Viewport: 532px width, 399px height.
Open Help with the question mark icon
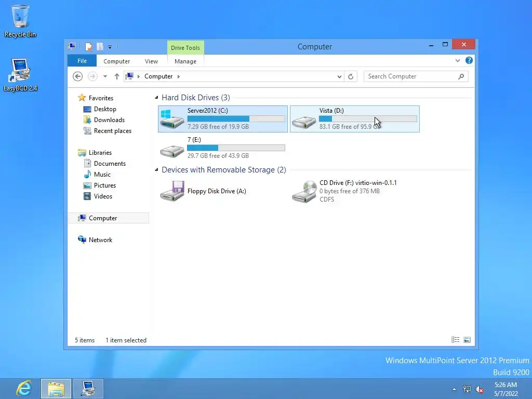[x=469, y=60]
